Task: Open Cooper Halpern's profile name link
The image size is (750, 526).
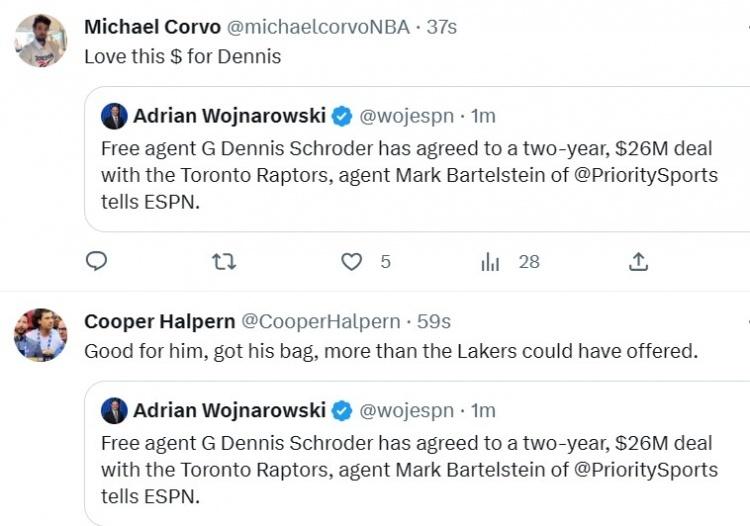Action: click(160, 321)
